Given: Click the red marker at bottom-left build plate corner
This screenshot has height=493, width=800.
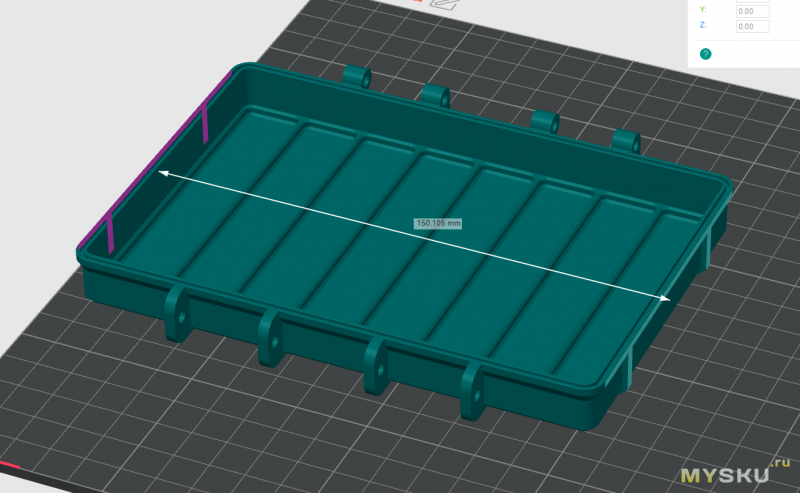Looking at the screenshot, I should (x=10, y=465).
